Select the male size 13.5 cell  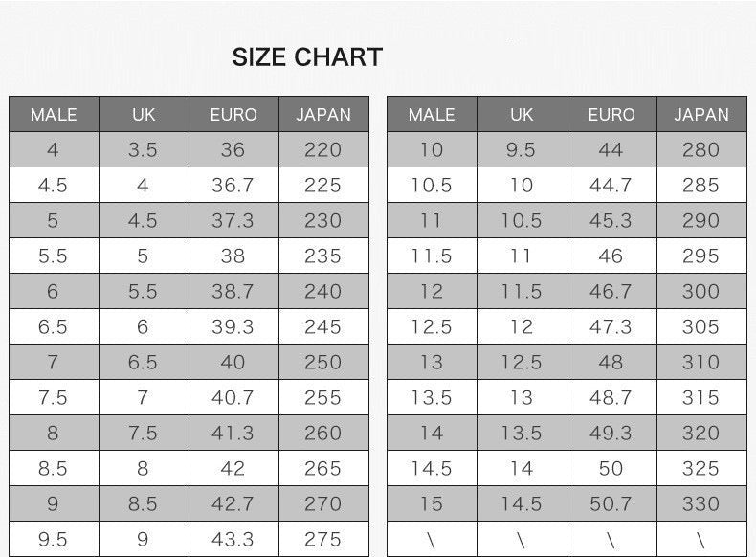[x=432, y=397]
